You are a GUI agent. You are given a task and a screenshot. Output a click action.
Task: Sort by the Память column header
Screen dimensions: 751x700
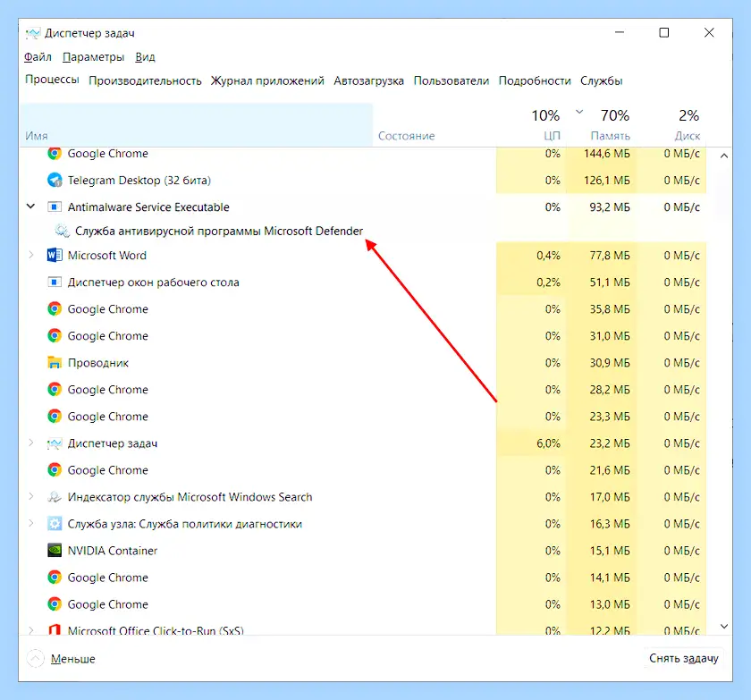(x=601, y=125)
